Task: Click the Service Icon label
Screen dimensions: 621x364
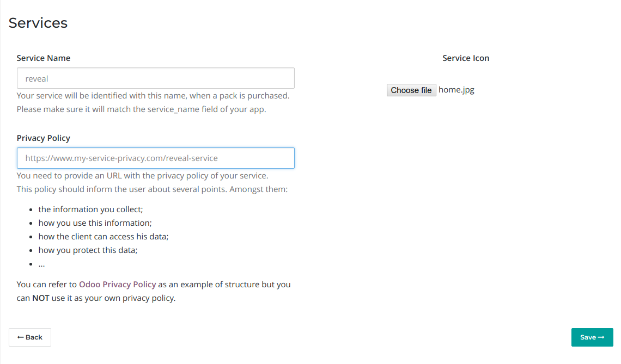Action: (x=466, y=58)
